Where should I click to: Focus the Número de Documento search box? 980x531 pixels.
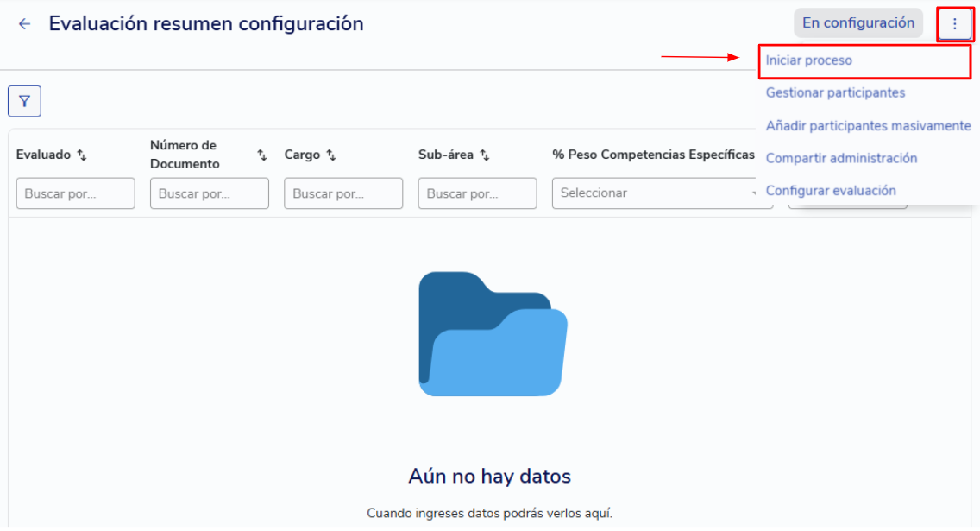pyautogui.click(x=209, y=193)
